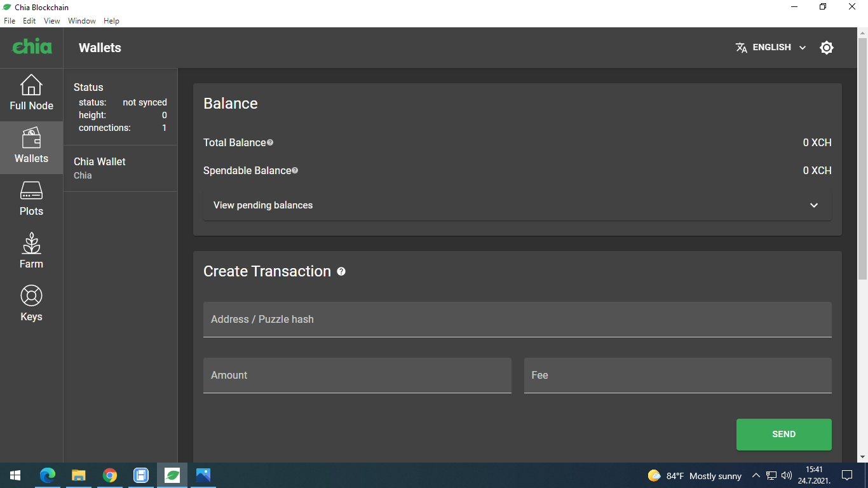Click the Chia app taskbar icon
Image resolution: width=868 pixels, height=488 pixels.
coord(172,475)
